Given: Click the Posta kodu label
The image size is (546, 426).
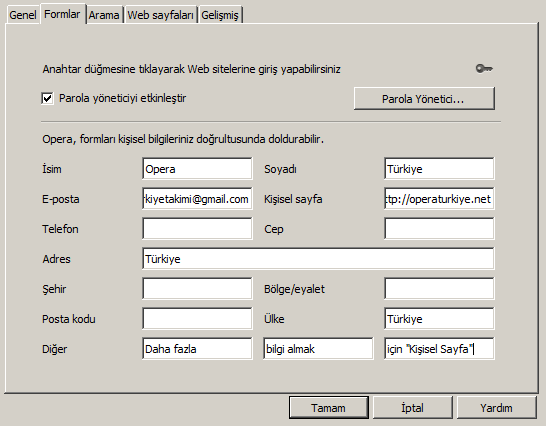Looking at the screenshot, I should 69,319.
